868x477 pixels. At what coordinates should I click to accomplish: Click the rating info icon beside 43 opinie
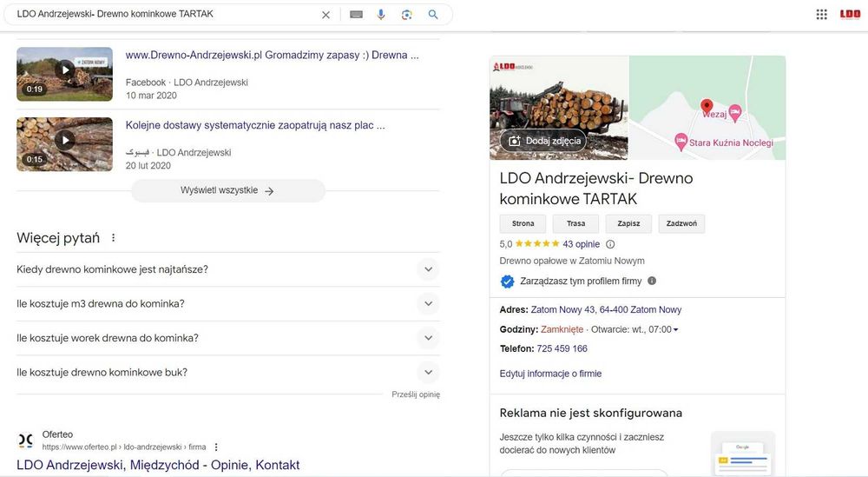pyautogui.click(x=610, y=244)
